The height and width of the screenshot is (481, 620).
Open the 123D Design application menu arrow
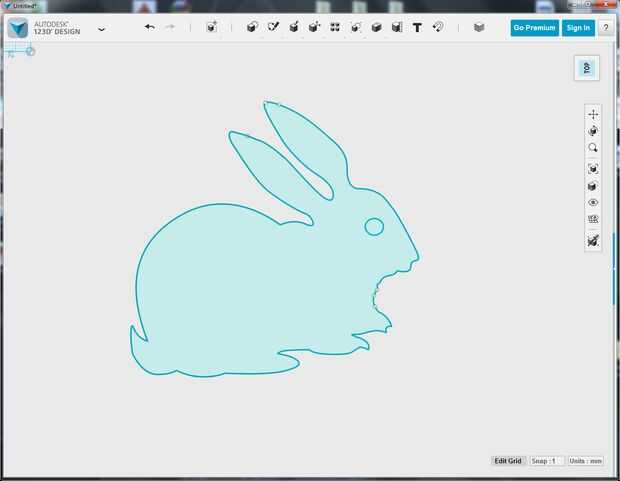point(101,29)
